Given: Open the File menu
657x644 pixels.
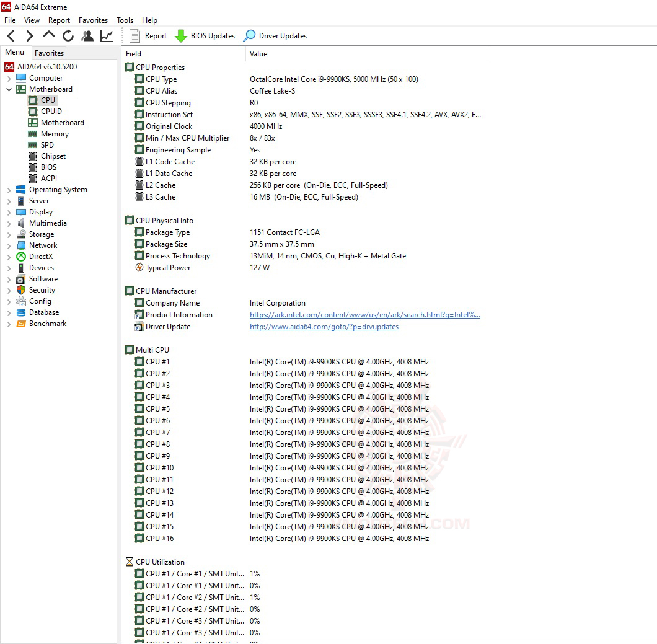Looking at the screenshot, I should point(10,20).
